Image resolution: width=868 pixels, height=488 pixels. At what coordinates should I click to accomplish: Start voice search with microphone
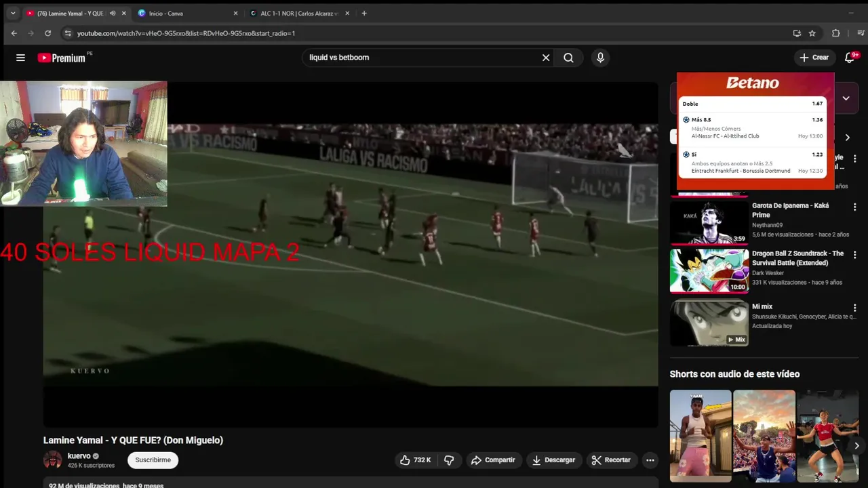pos(600,58)
